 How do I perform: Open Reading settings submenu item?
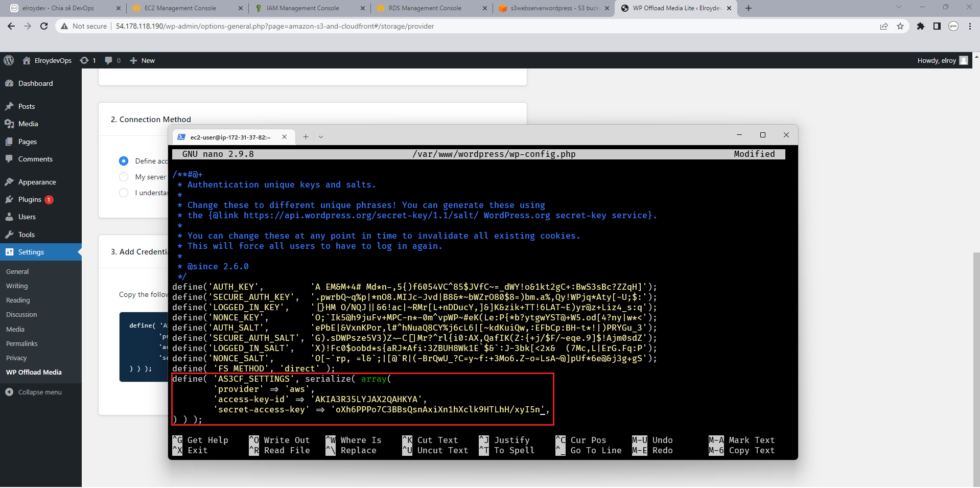[x=18, y=300]
